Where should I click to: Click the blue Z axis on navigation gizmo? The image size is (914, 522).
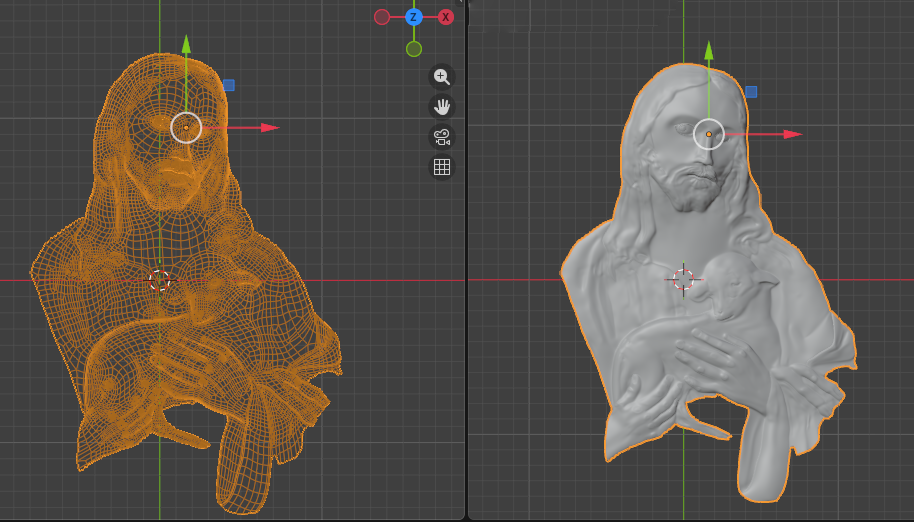pyautogui.click(x=414, y=17)
